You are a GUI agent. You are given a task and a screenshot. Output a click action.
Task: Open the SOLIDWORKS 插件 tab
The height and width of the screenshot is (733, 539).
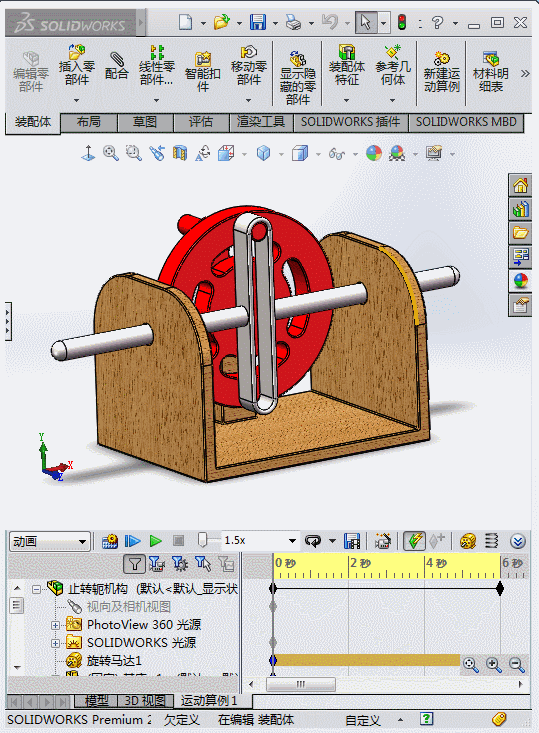[351, 122]
